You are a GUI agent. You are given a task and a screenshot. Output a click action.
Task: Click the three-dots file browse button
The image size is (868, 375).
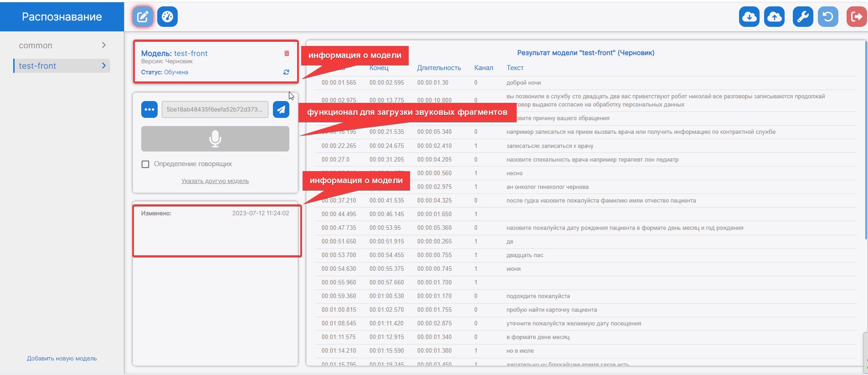149,110
